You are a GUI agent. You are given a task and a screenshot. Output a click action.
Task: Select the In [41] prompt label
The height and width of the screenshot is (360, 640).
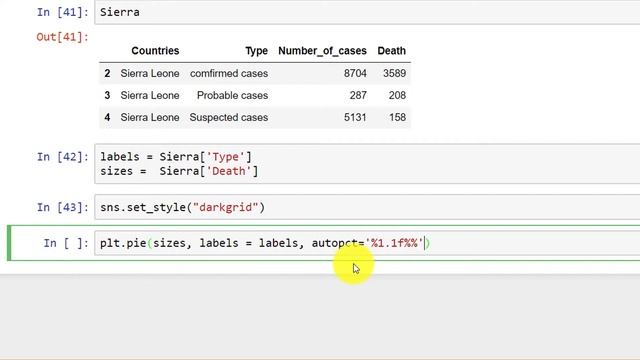point(62,12)
